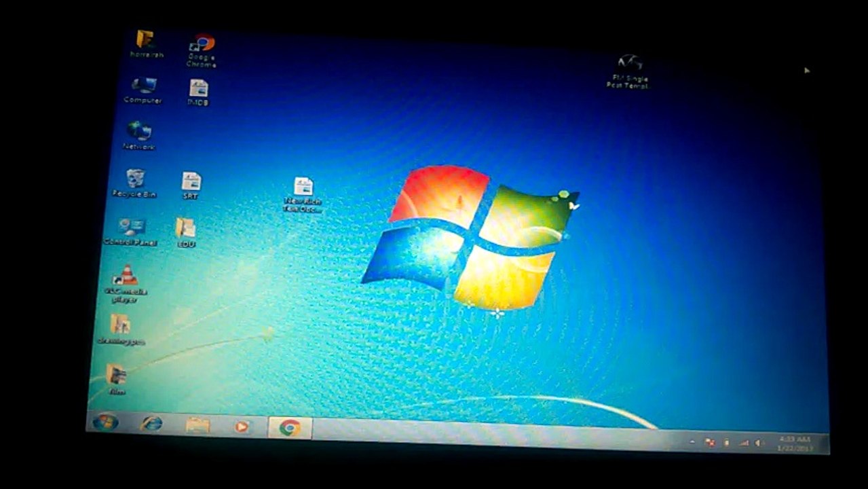This screenshot has width=868, height=489.
Task: Open the Control Panel desktop icon
Action: (x=130, y=232)
